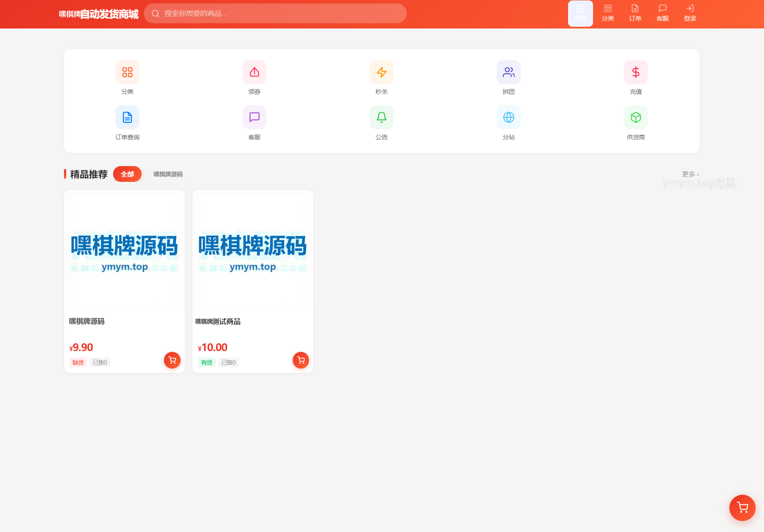Open the 充值 recharge dollar icon
Viewport: 764px width, 532px height.
(x=636, y=72)
